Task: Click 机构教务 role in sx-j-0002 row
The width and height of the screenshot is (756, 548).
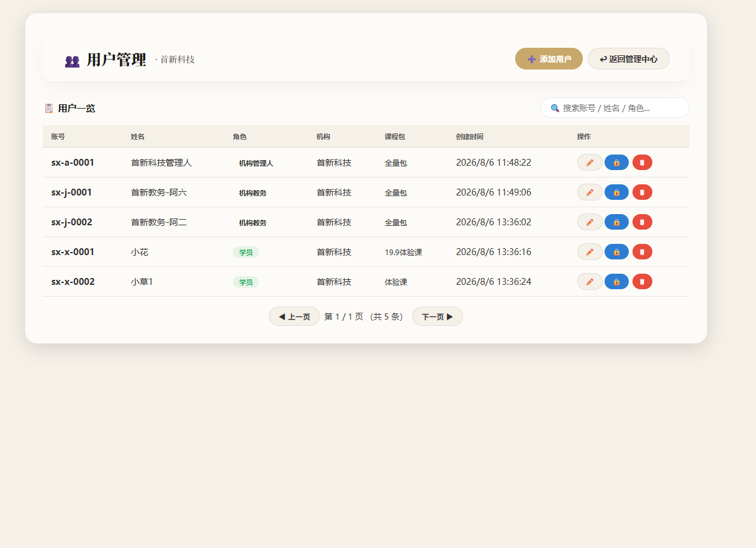Action: [x=253, y=223]
